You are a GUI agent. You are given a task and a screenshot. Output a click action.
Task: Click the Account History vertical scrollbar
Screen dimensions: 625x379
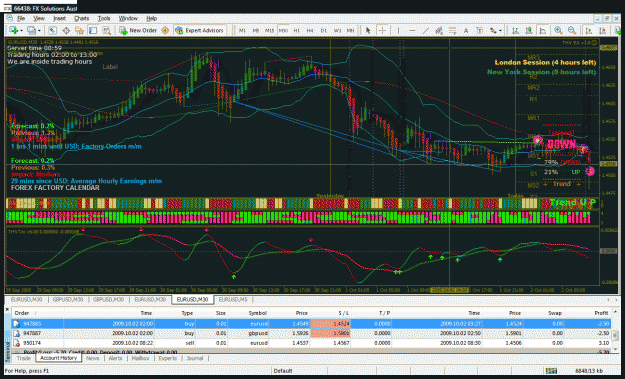click(615, 330)
